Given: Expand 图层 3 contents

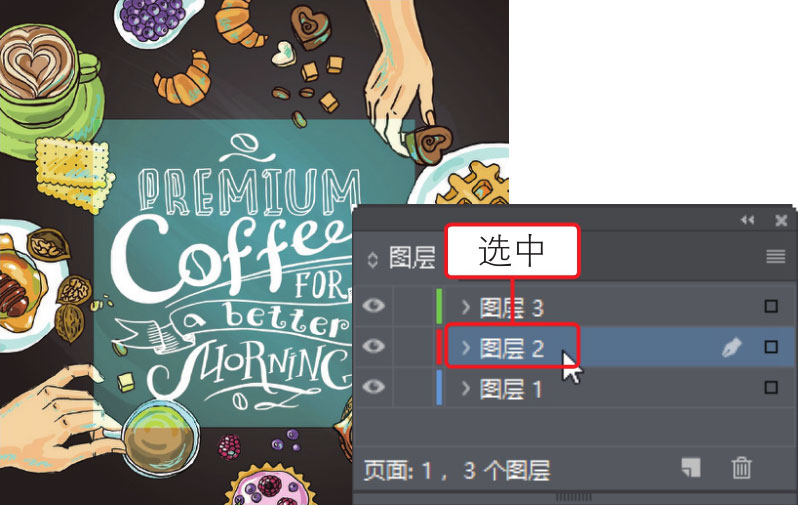Looking at the screenshot, I should [x=465, y=307].
